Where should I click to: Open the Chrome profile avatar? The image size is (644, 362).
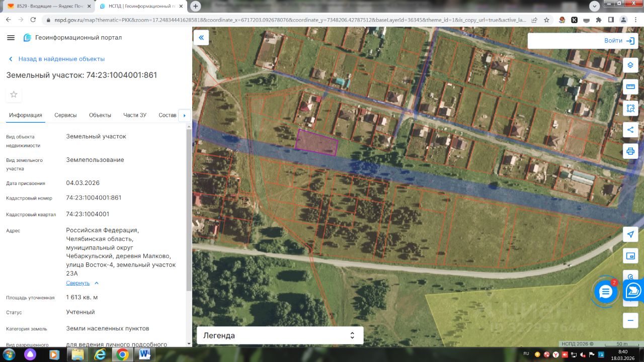[623, 20]
